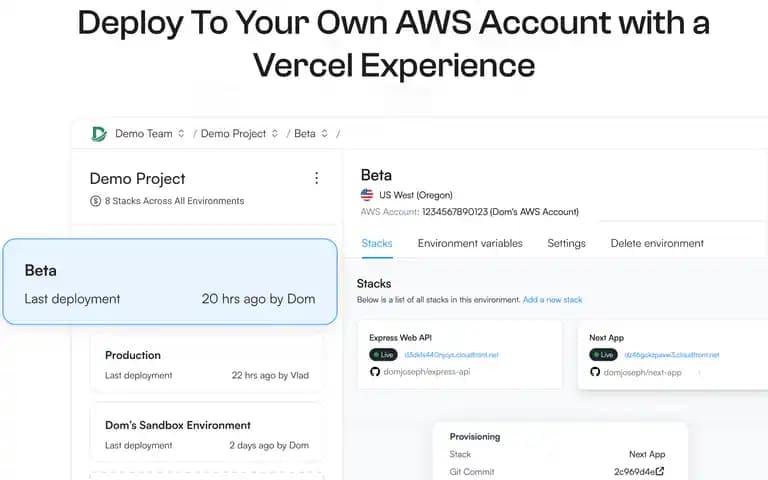768x480 pixels.
Task: Click the dollar icon beside 8 Stacks
Action: coord(96,201)
